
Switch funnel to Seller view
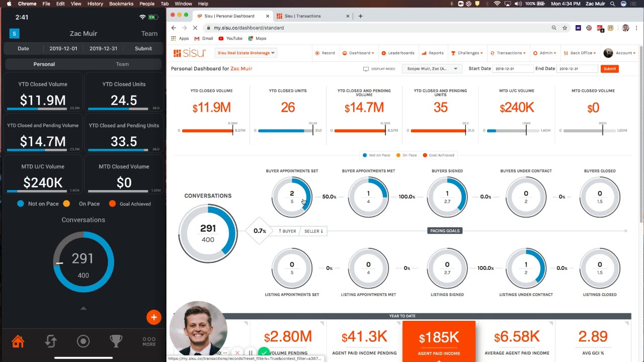[313, 231]
